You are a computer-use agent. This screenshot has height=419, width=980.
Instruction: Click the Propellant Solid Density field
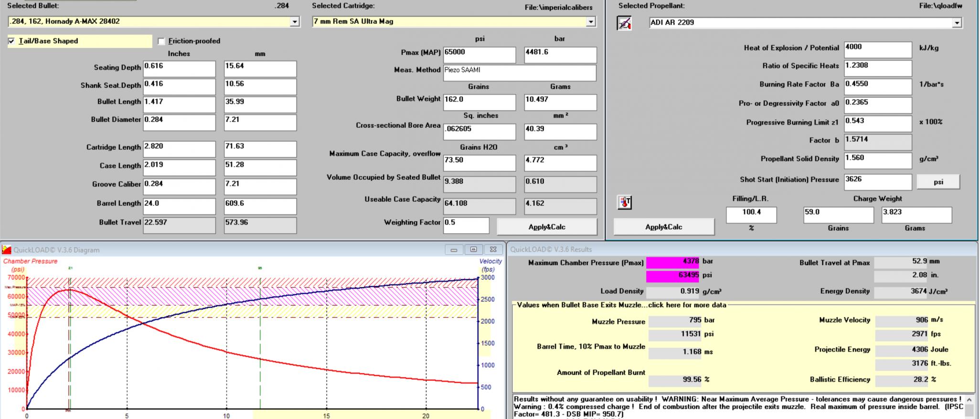(878, 160)
